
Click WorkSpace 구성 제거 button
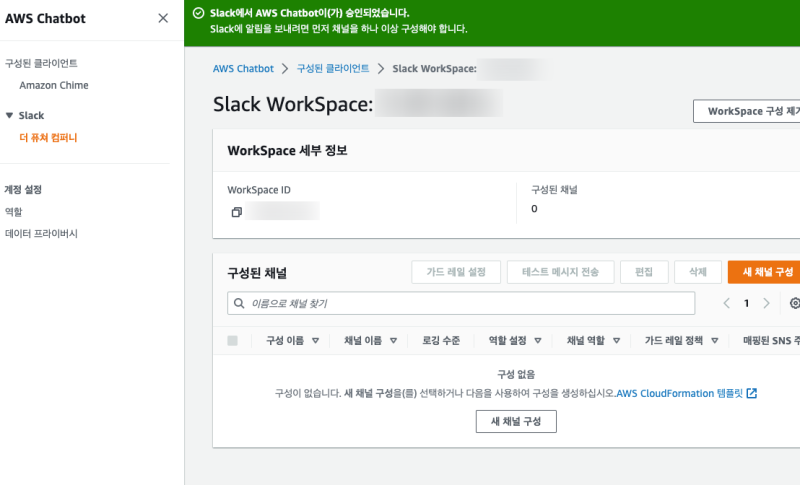(x=746, y=111)
